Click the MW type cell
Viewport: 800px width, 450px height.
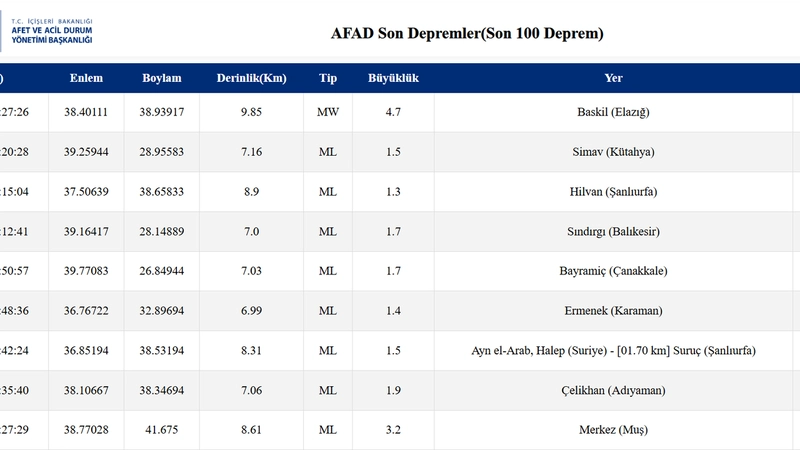pyautogui.click(x=328, y=112)
